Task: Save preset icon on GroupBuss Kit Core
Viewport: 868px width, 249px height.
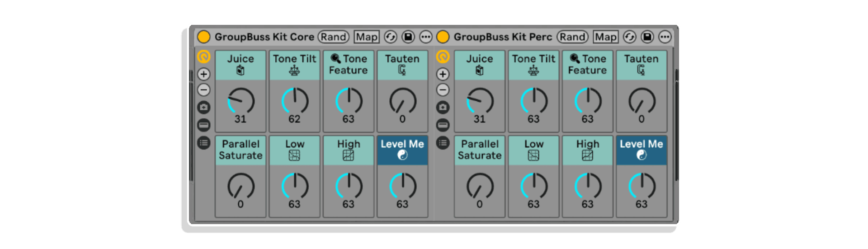Action: 408,37
